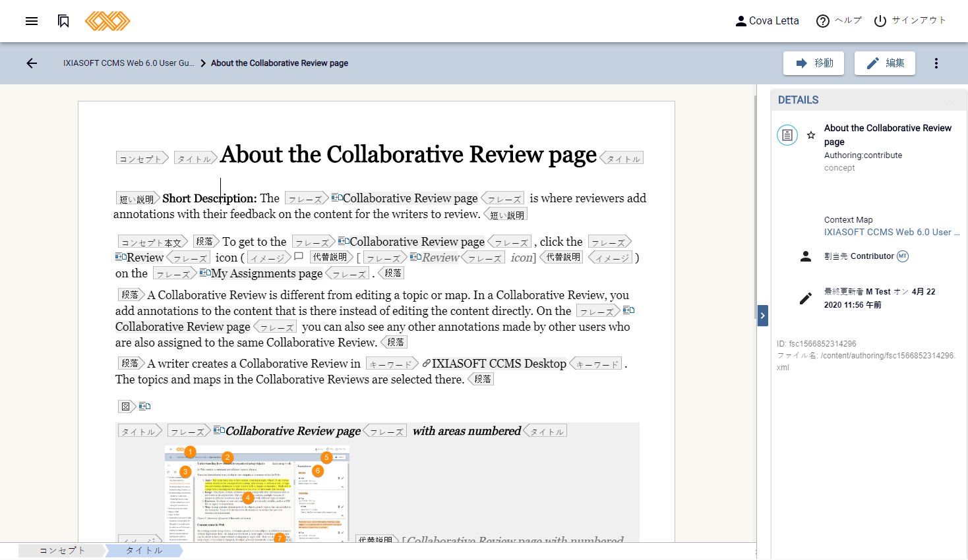The width and height of the screenshot is (968, 560).
Task: Click the Context Map label
Action: point(849,220)
